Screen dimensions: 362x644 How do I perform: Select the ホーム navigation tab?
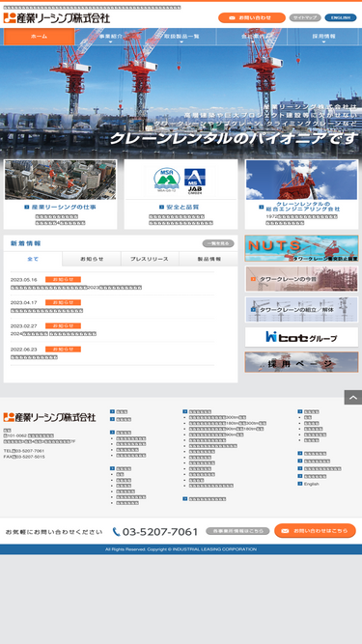click(x=39, y=37)
